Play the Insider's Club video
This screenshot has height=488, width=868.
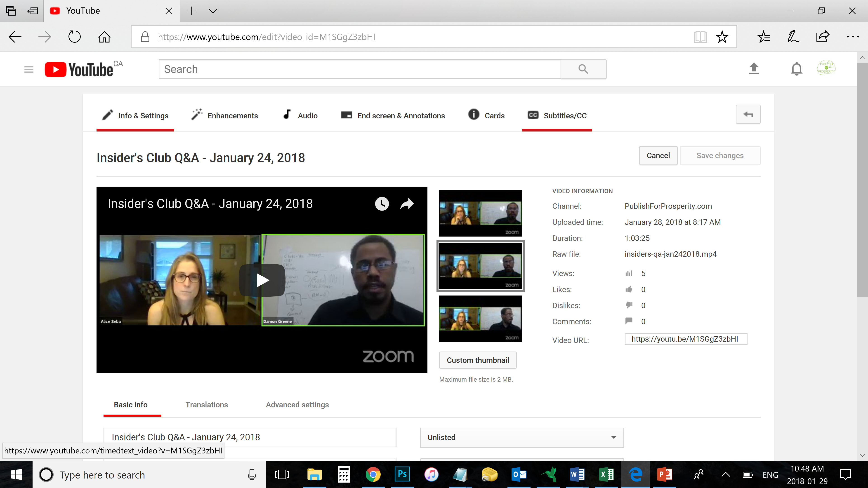click(262, 280)
